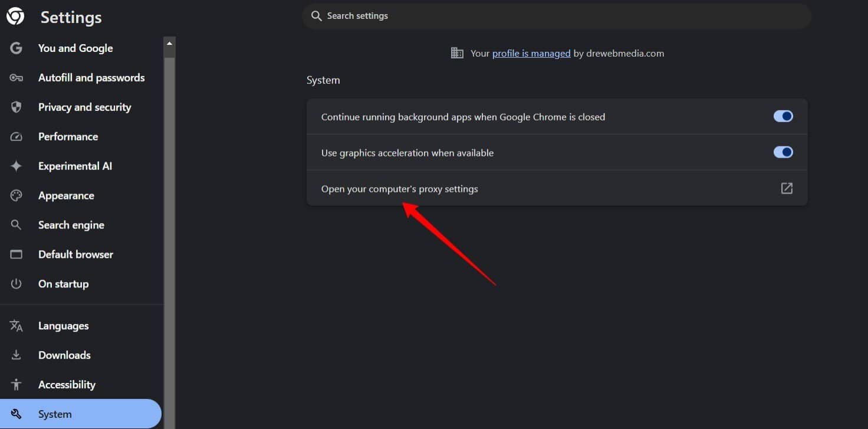Screen dimensions: 868x429
Task: Open the profile is managed link
Action: coord(531,53)
